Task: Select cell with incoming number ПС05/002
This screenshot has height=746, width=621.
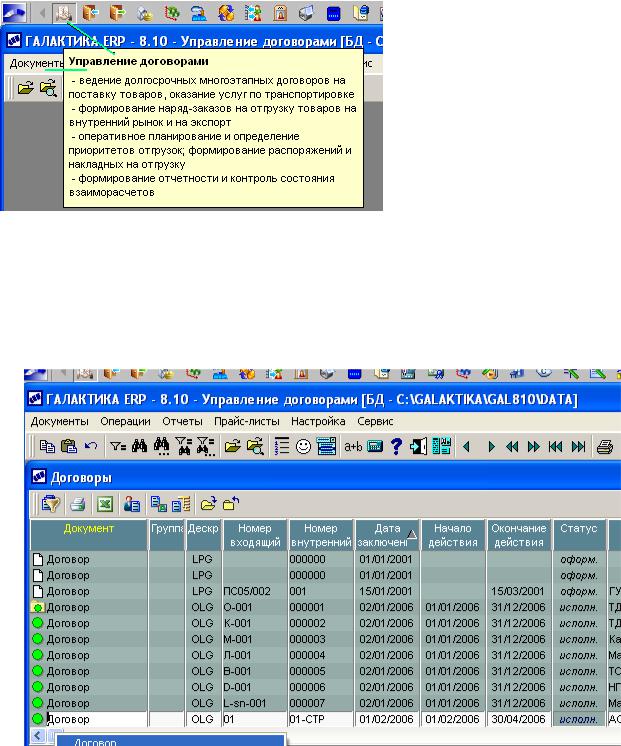Action: click(x=255, y=591)
